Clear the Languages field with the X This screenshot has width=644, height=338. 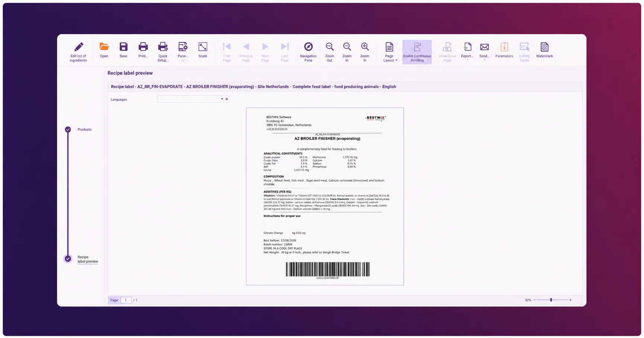click(x=227, y=99)
